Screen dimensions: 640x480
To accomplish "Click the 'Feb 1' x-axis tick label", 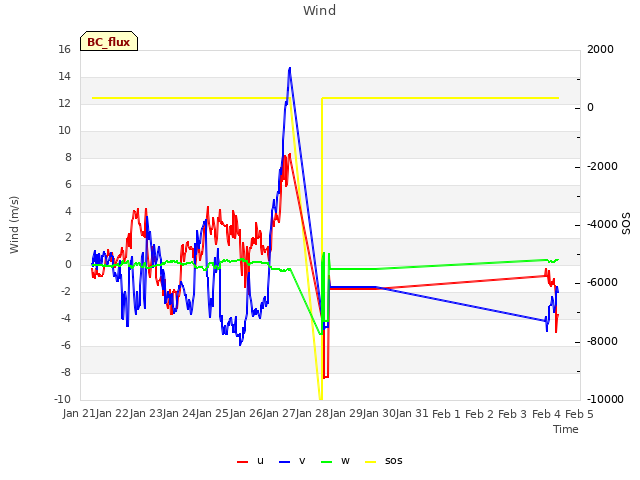I will (446, 414).
